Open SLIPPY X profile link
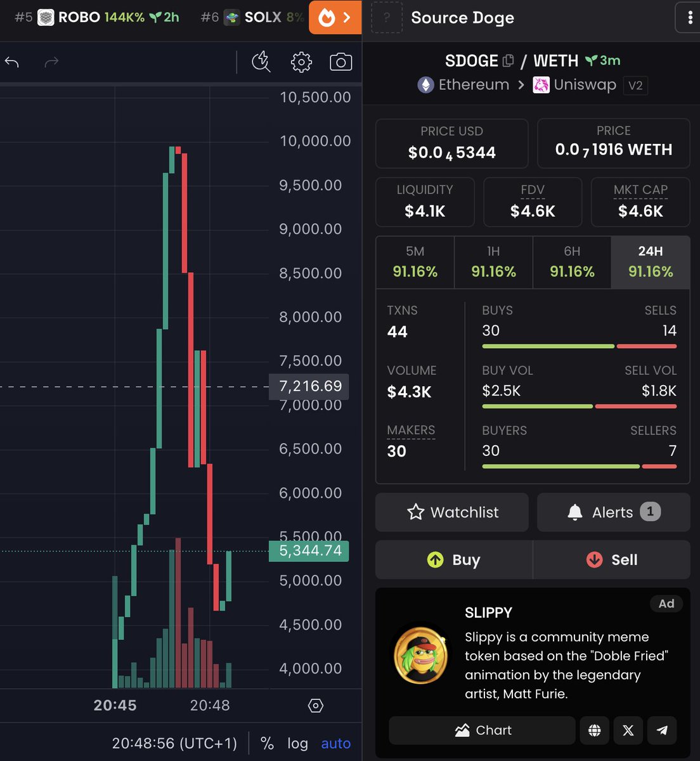The height and width of the screenshot is (761, 700). click(x=628, y=731)
